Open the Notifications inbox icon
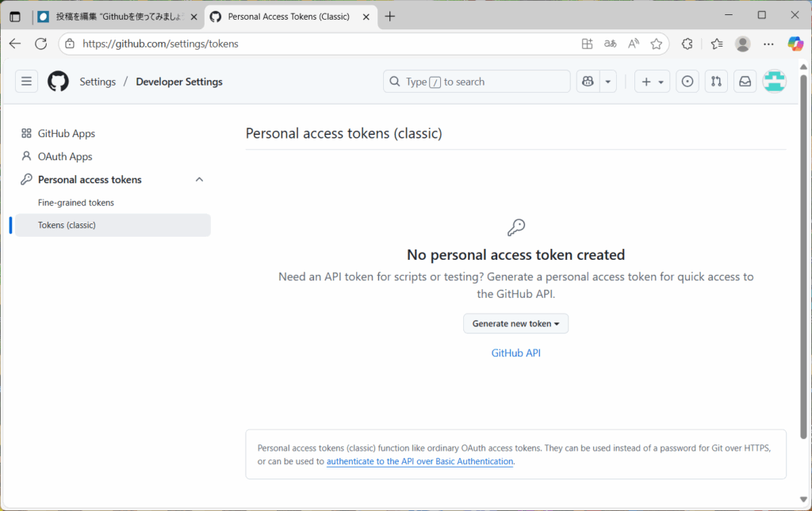 pyautogui.click(x=745, y=82)
